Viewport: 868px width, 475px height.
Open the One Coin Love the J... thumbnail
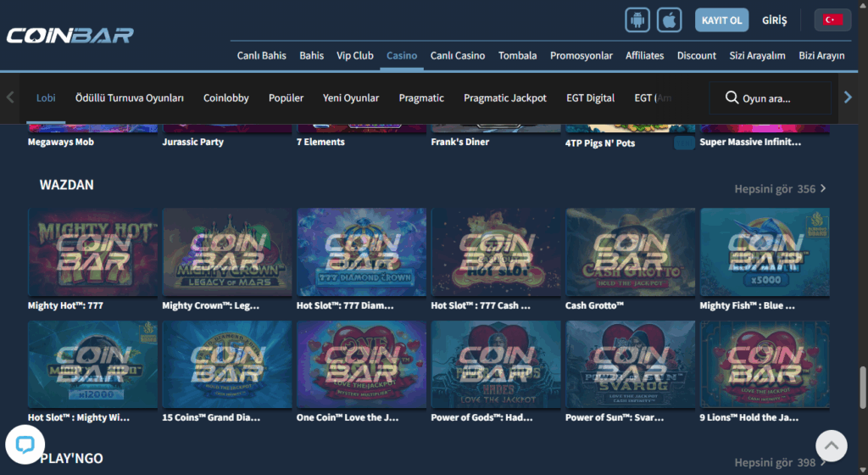coord(361,364)
